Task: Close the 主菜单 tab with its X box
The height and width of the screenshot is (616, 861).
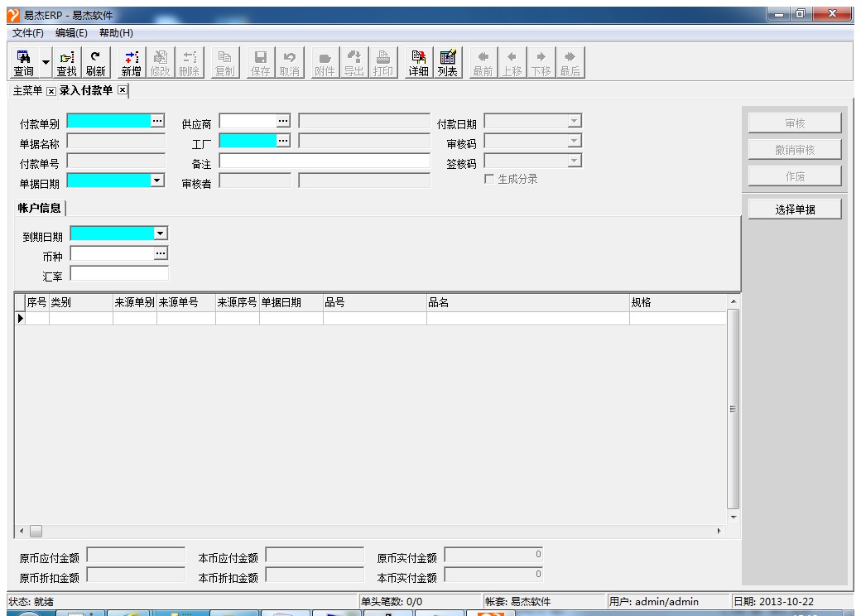Action: [51, 90]
